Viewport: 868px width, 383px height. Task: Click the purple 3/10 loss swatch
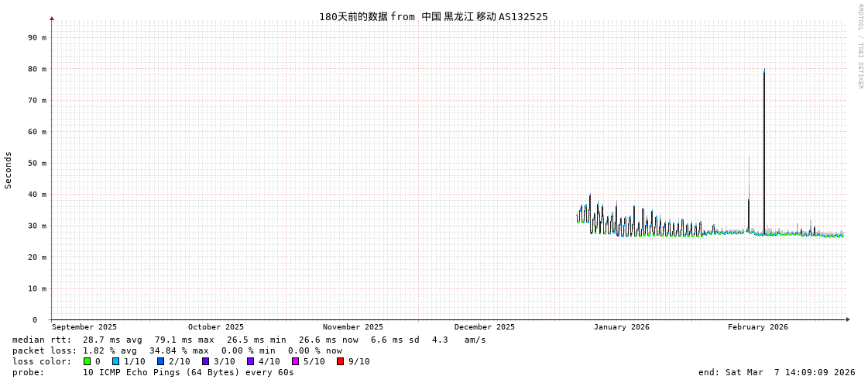click(x=206, y=361)
